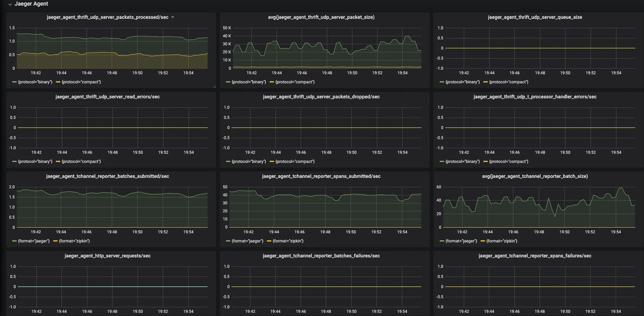Click the 19:46 time label in queue_size graph
This screenshot has height=316, width=644.
514,73
